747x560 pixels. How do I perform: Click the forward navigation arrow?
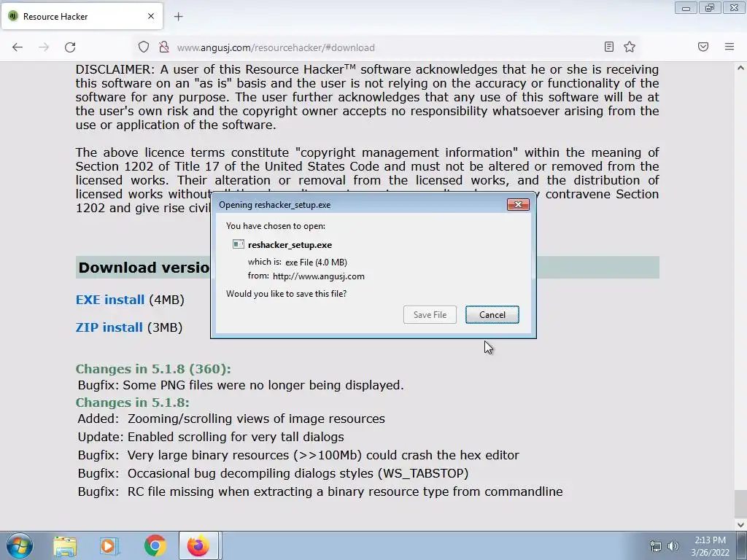point(44,47)
